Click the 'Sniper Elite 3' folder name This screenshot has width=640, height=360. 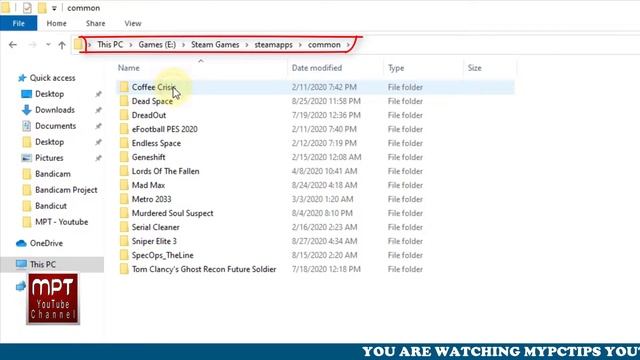[154, 241]
